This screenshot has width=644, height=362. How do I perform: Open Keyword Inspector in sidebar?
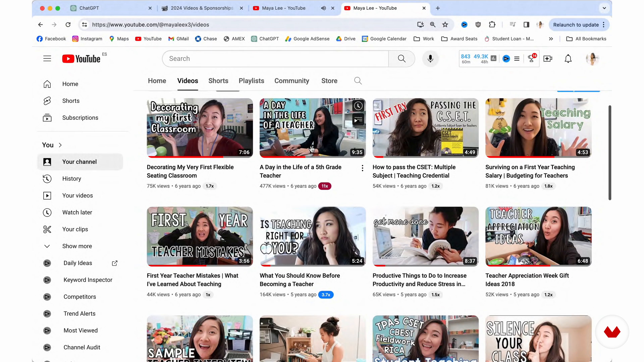pos(80,280)
